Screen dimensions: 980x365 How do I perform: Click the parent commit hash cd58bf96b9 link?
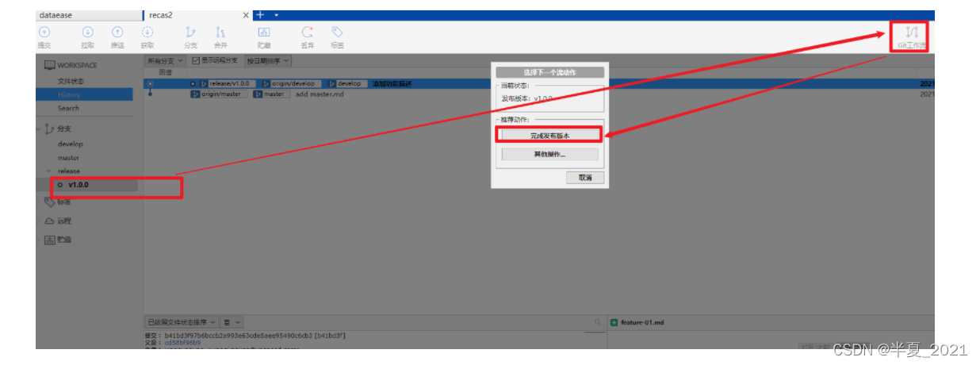[182, 342]
